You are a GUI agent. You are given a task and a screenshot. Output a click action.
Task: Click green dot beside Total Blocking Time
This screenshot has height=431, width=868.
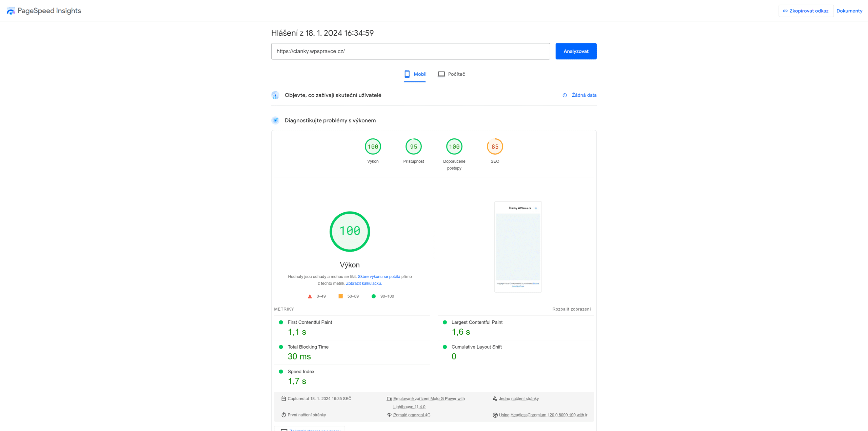pos(281,347)
